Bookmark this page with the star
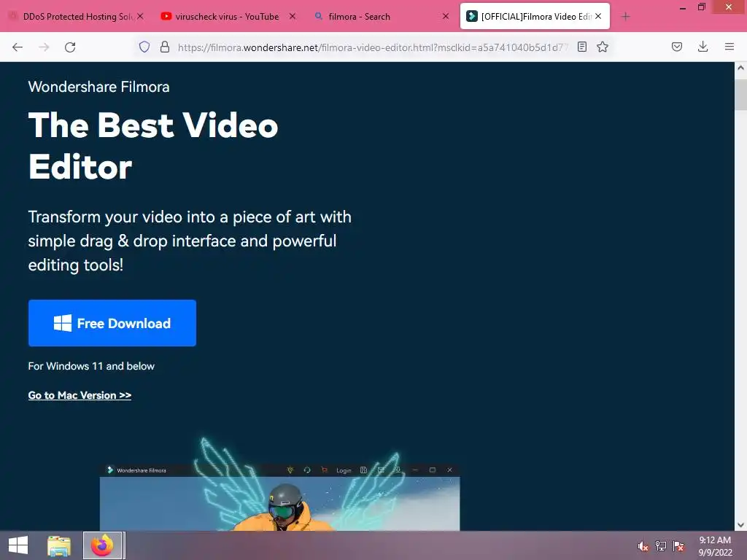Image resolution: width=747 pixels, height=560 pixels. click(x=603, y=47)
